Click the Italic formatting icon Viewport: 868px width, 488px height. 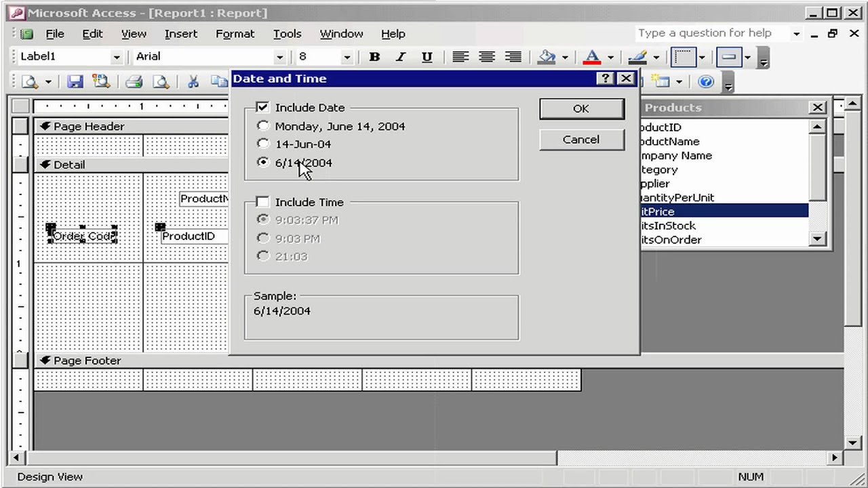[401, 57]
